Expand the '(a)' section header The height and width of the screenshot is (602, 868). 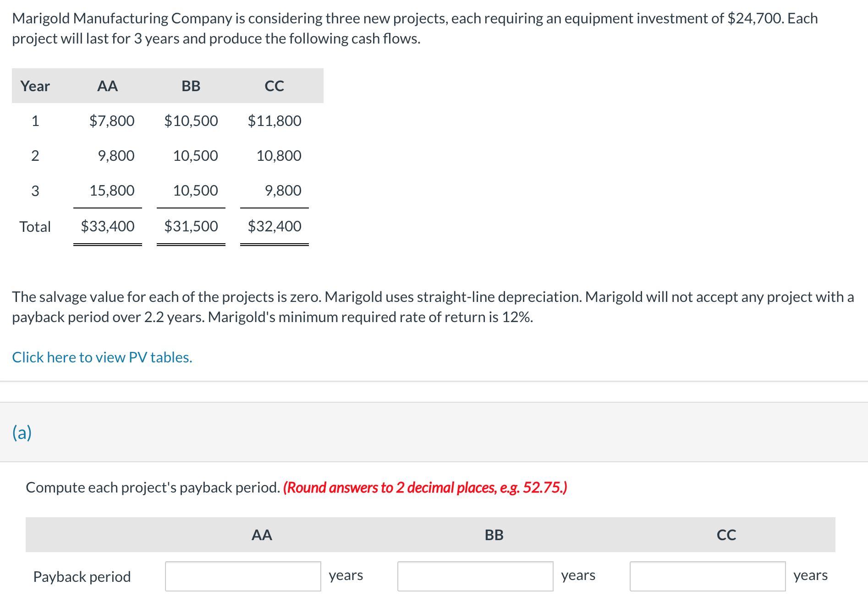(x=22, y=431)
